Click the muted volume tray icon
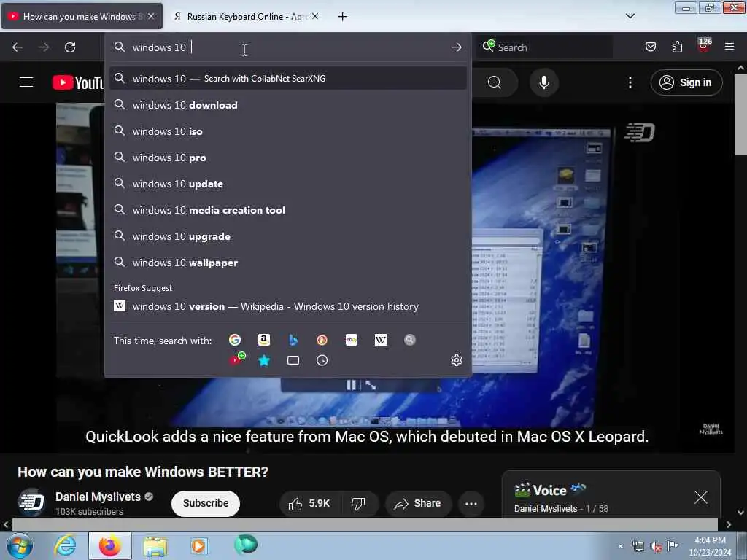 [x=656, y=547]
